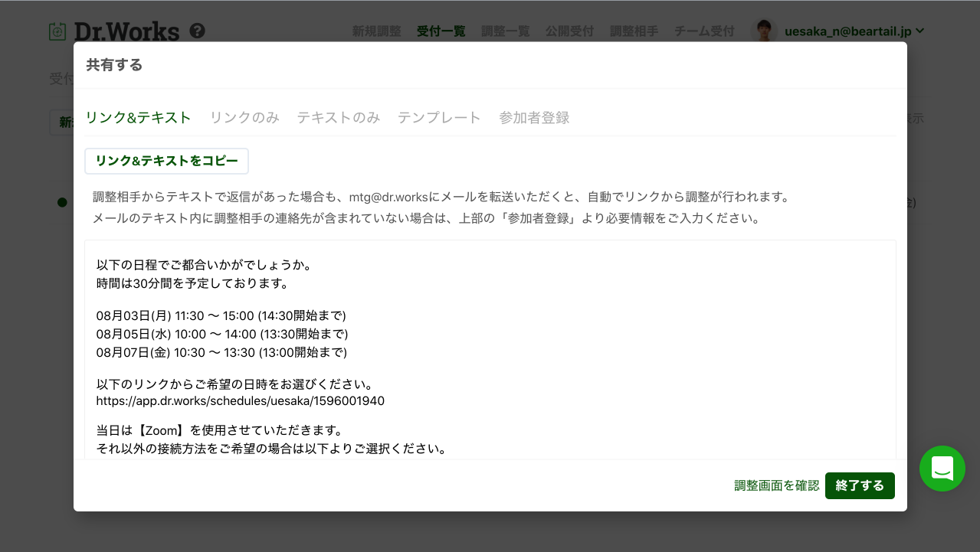Open 調整相手 in the top navigation
The width and height of the screenshot is (980, 552).
point(634,31)
